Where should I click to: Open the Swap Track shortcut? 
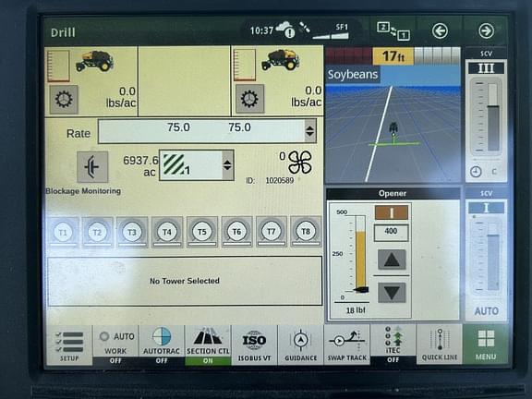click(346, 345)
